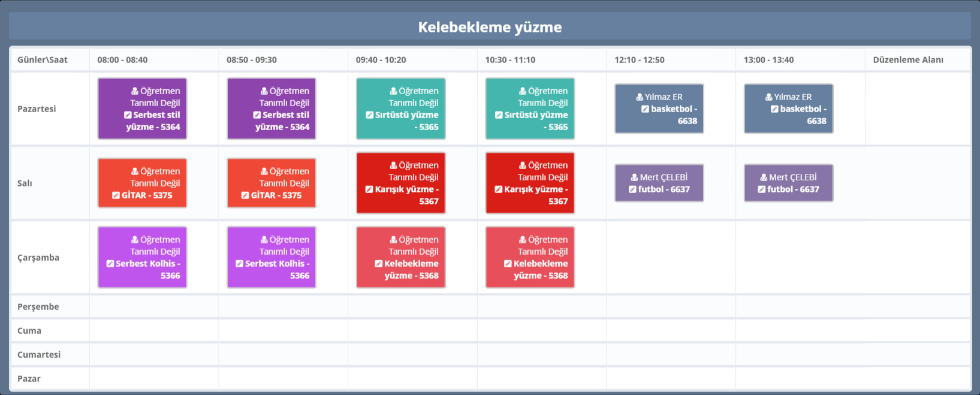Open Tuesday 08:50 GİTAR lesson card
This screenshot has height=395, width=980.
pos(271,183)
